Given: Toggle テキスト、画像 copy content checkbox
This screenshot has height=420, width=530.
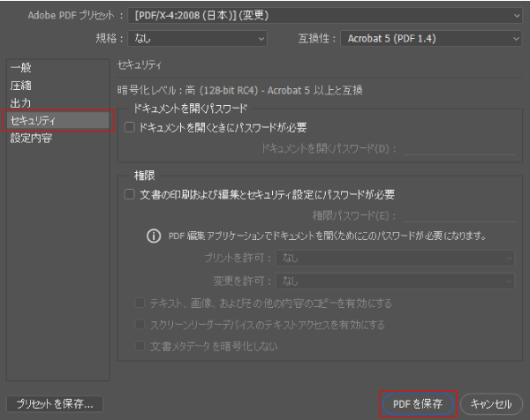Looking at the screenshot, I should coord(140,303).
